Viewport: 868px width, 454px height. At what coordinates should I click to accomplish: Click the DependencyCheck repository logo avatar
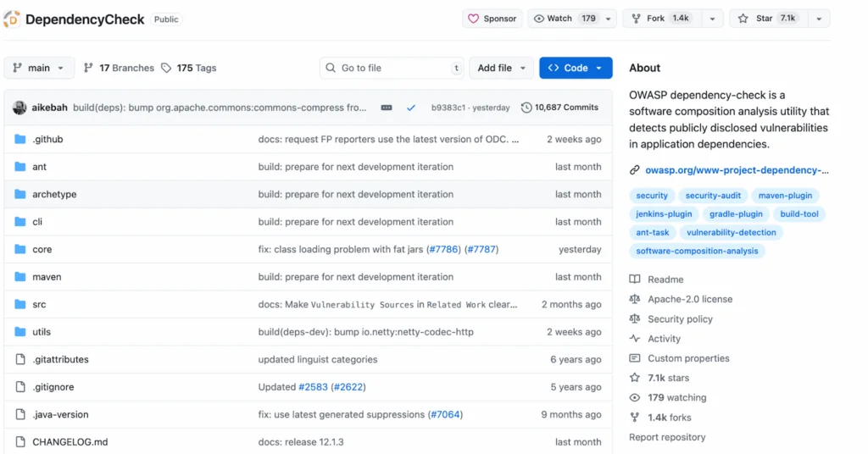tap(11, 19)
